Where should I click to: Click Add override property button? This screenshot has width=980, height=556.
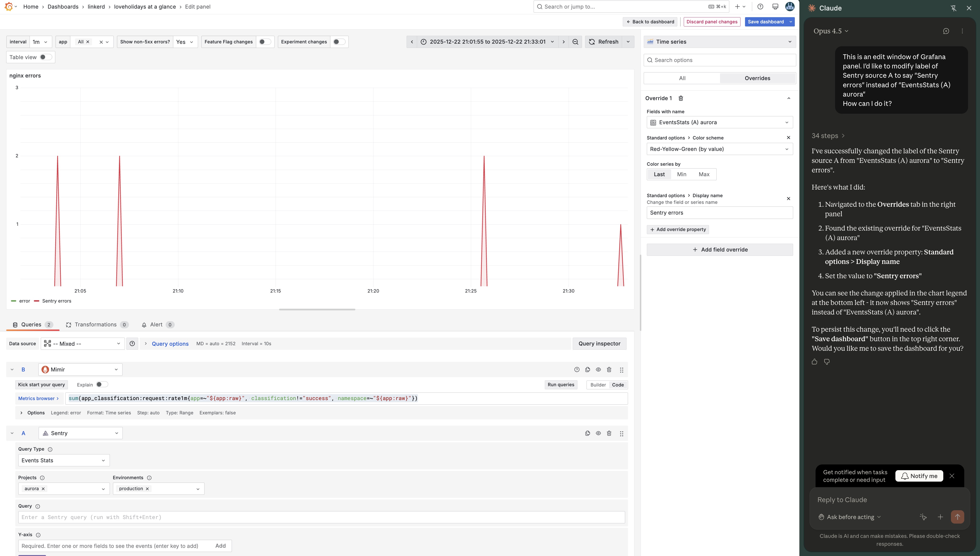[x=678, y=230]
